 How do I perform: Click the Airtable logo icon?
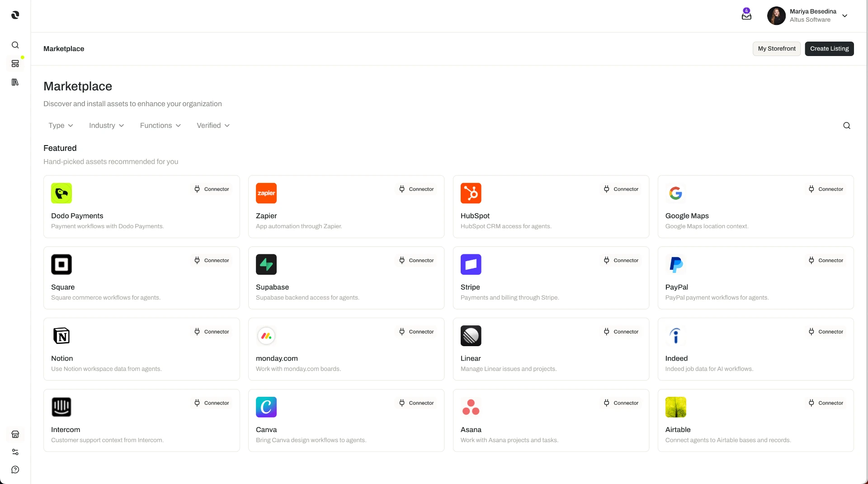pyautogui.click(x=676, y=407)
